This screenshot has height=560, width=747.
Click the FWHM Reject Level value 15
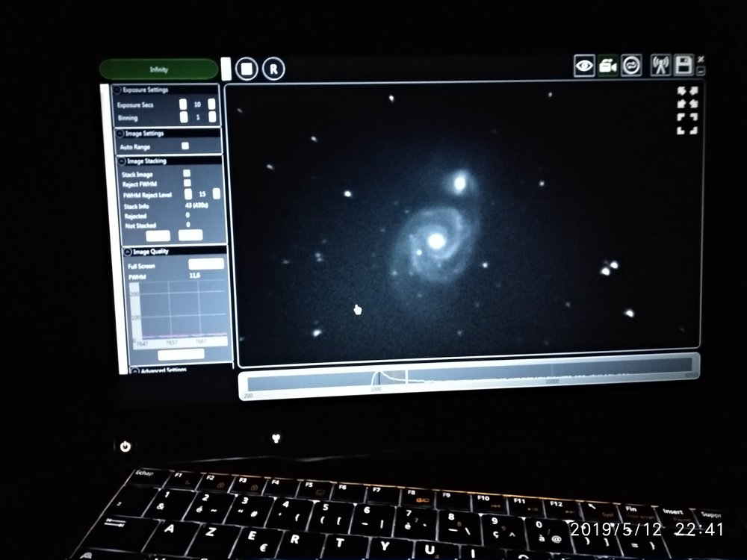202,194
